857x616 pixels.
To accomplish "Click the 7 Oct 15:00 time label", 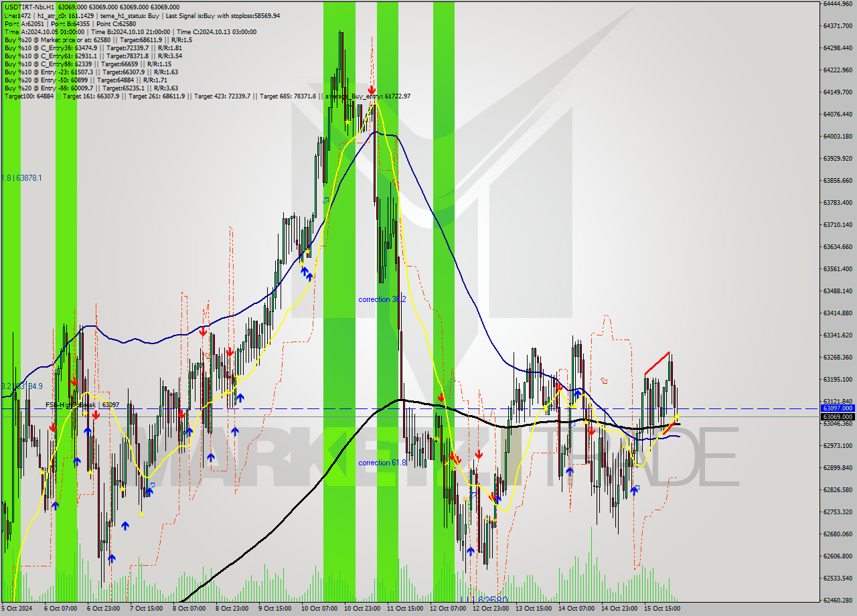I will 146,609.
